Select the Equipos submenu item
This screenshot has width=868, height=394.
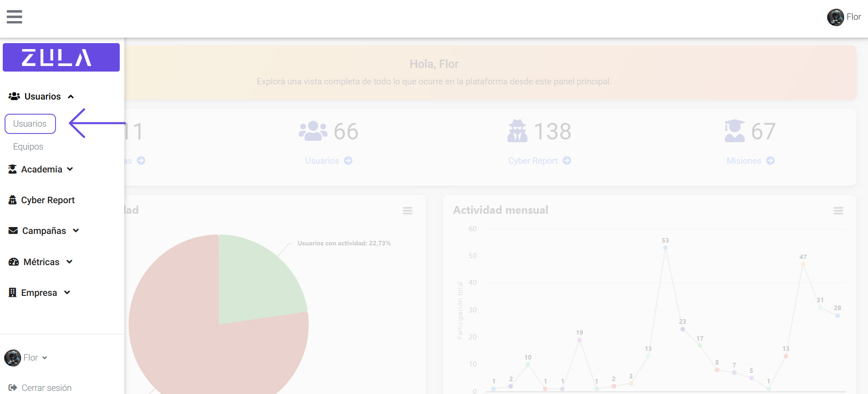coord(28,147)
